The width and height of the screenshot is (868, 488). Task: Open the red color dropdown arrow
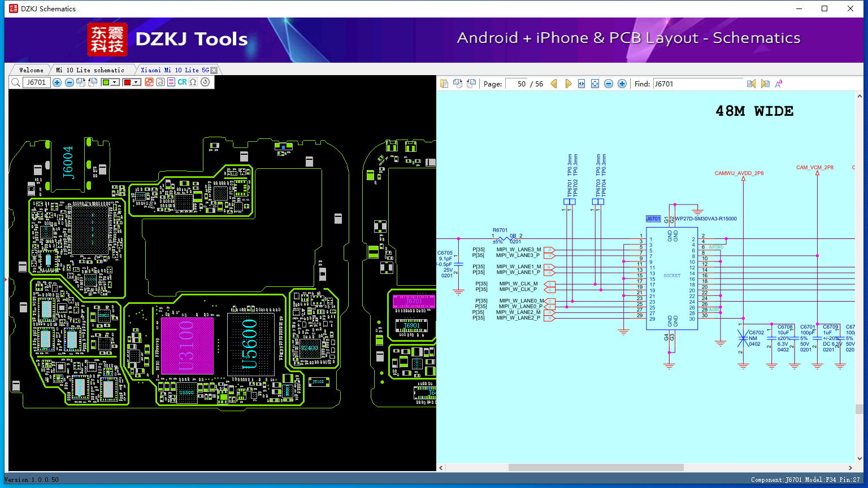(x=136, y=82)
